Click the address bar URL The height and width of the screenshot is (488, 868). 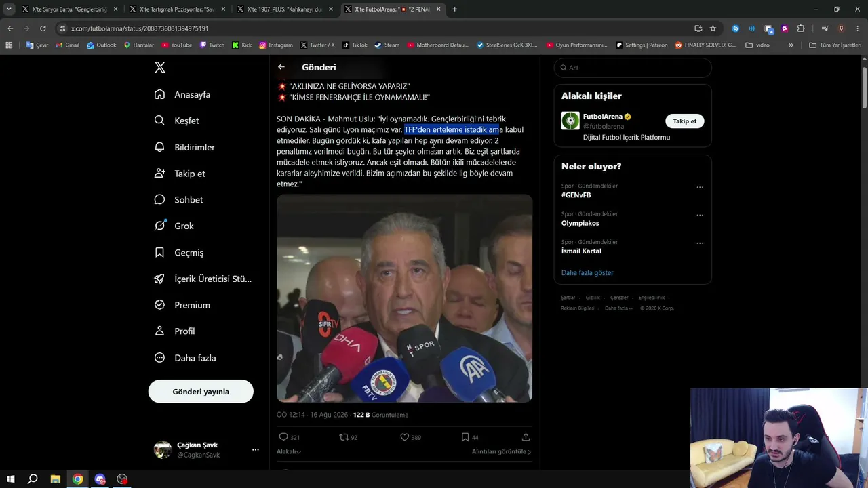click(140, 28)
